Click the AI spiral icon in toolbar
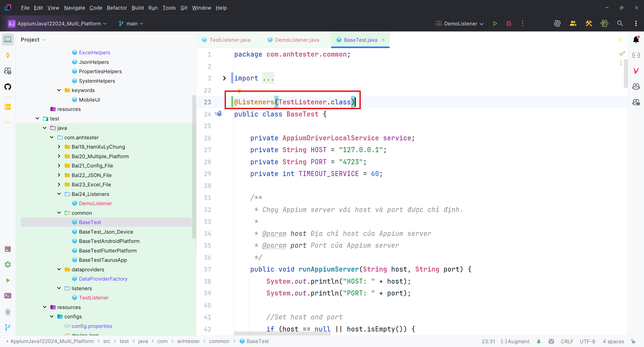Screen dimensions: 644x347 tap(557, 24)
